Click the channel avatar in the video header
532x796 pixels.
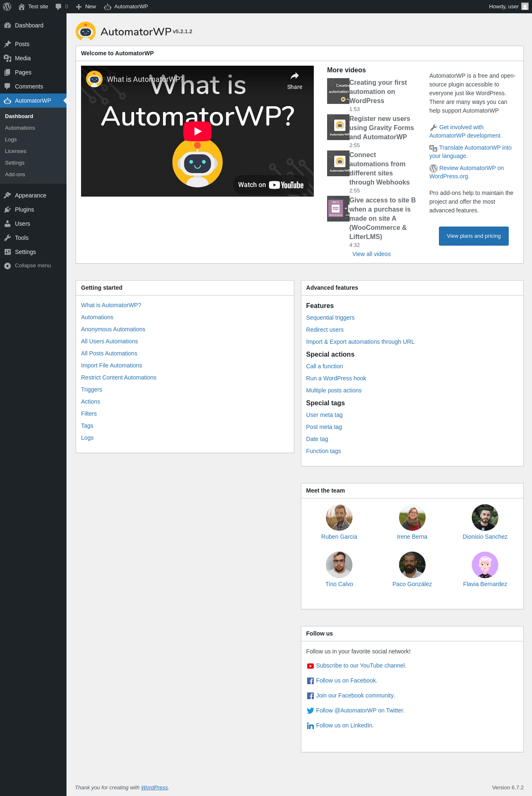[x=94, y=79]
